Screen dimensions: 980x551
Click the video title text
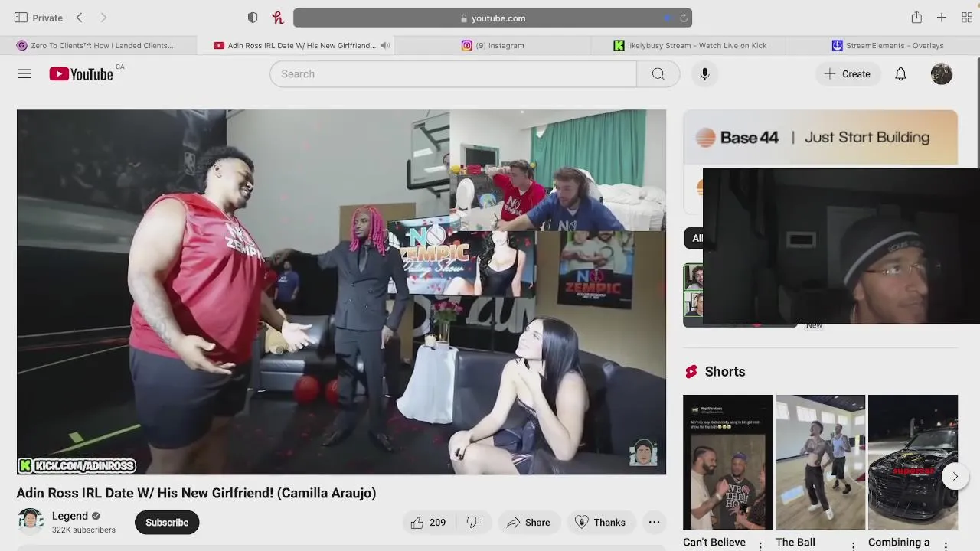click(196, 493)
